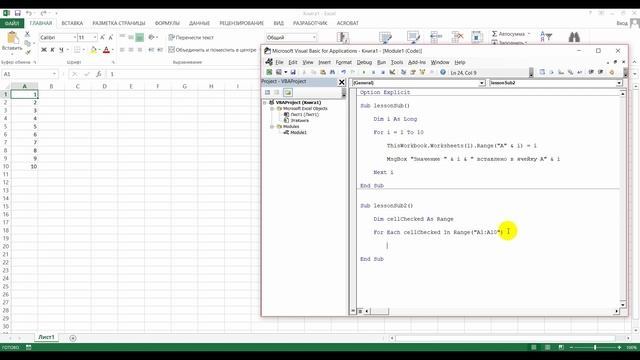The height and width of the screenshot is (360, 640).
Task: Toggle middle vertical align in Excel ribbon
Action: tap(131, 38)
